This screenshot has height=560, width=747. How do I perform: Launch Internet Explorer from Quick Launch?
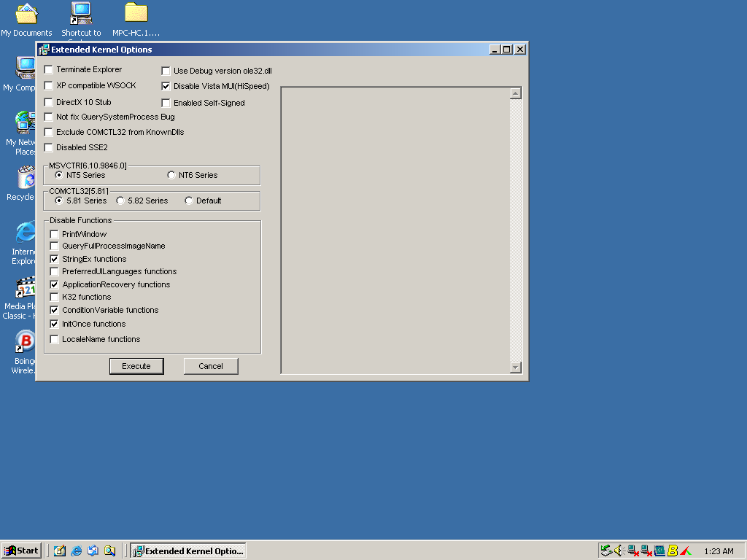click(77, 551)
